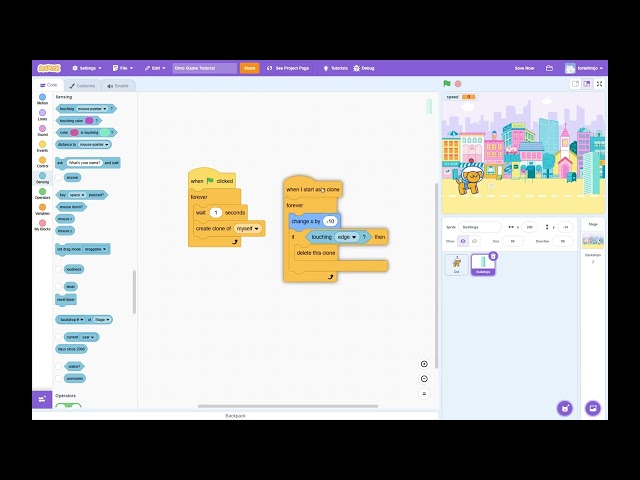Open the Choose a Backdrop button
This screenshot has width=640, height=480.
[593, 408]
